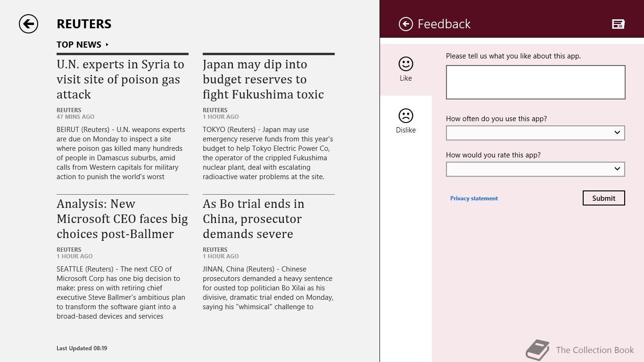This screenshot has height=362, width=644.
Task: Open the U.N. experts in Syria article
Action: coord(121,79)
